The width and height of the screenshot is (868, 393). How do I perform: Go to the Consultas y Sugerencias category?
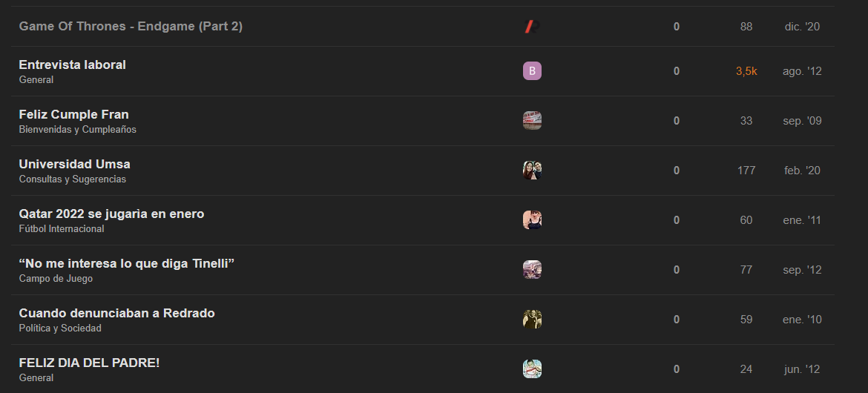pos(73,179)
